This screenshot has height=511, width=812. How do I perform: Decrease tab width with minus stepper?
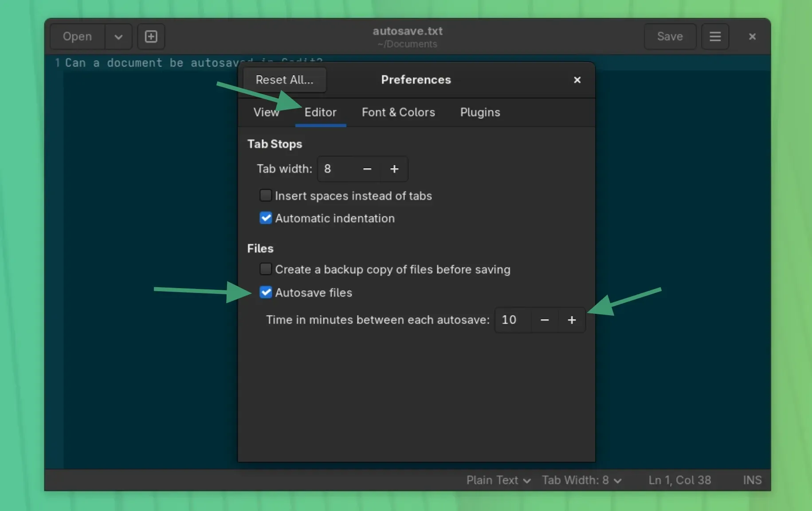pos(366,169)
